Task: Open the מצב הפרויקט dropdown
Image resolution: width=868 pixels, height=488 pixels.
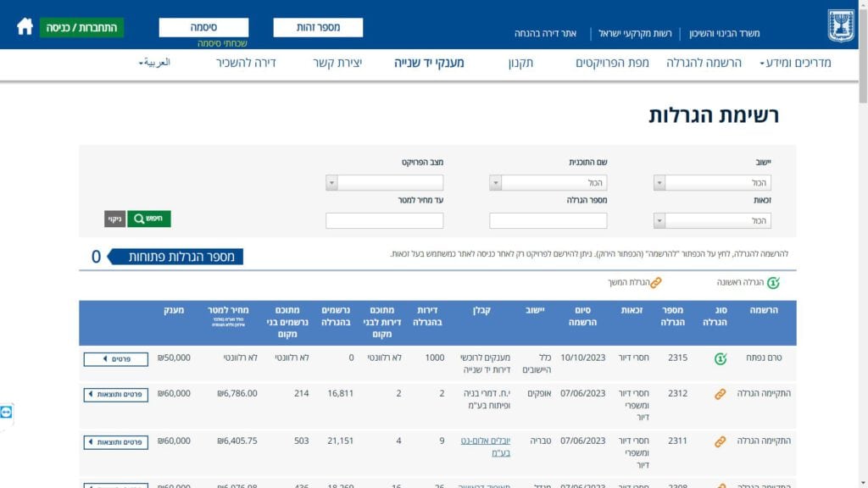Action: (x=384, y=183)
